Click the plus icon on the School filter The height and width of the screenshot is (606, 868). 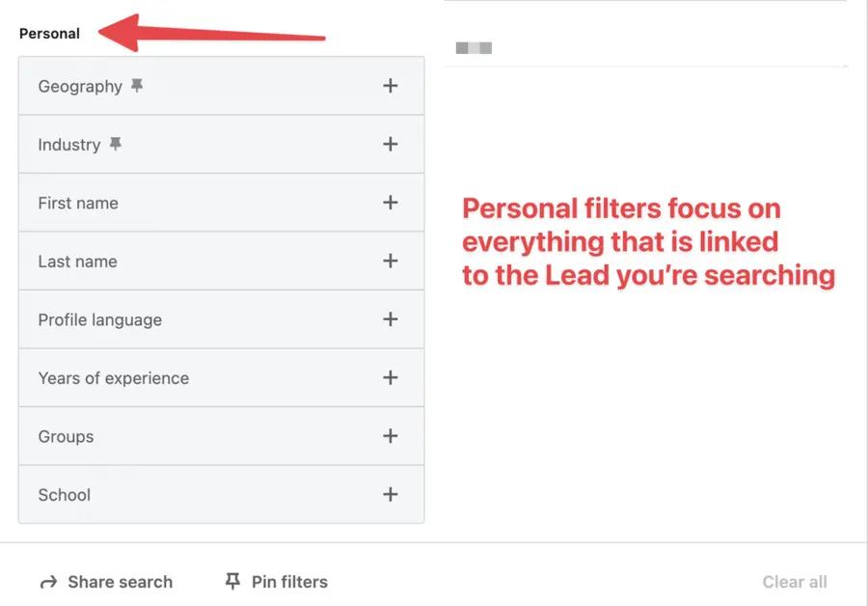pos(391,495)
